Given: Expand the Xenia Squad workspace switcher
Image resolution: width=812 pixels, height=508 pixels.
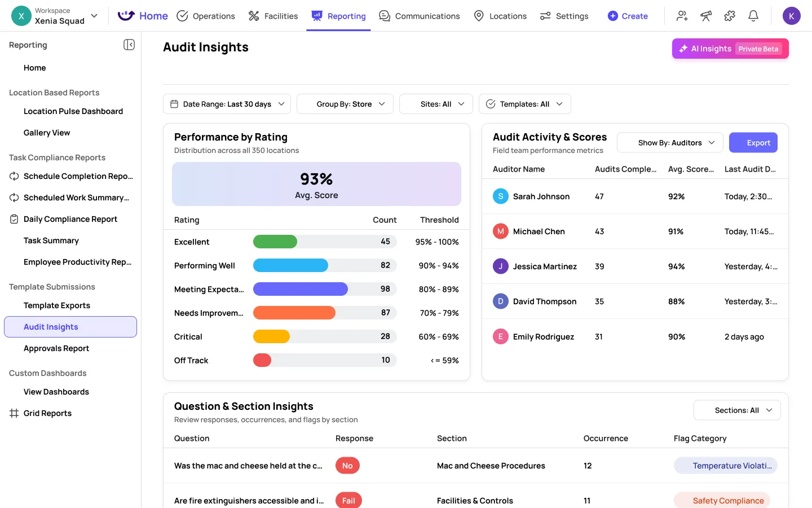Looking at the screenshot, I should 94,16.
